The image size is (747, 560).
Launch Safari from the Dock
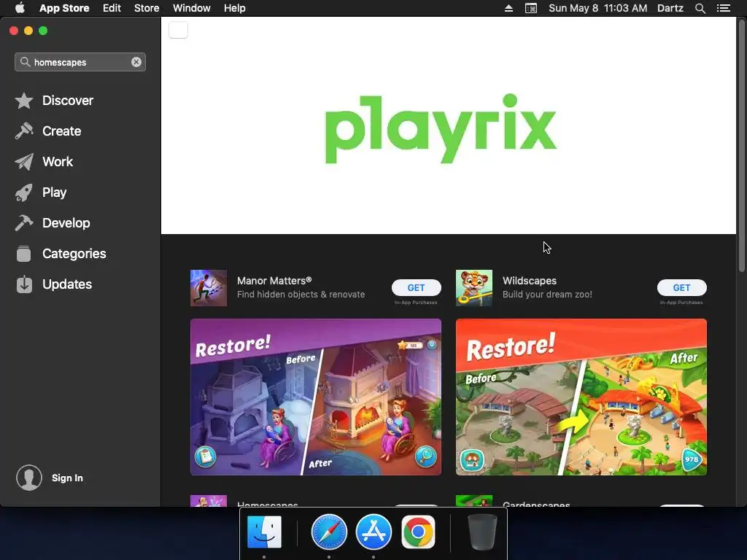(x=329, y=532)
